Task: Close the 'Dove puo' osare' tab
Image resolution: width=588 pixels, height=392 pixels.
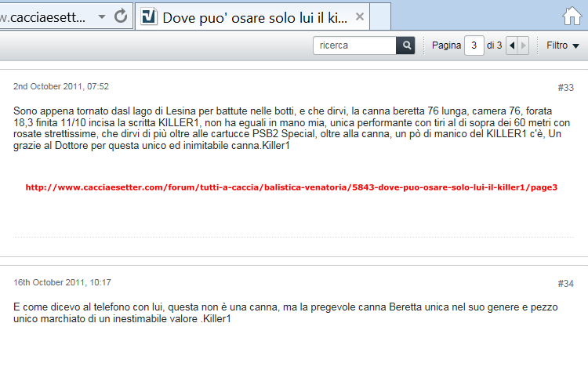Action: pyautogui.click(x=360, y=16)
